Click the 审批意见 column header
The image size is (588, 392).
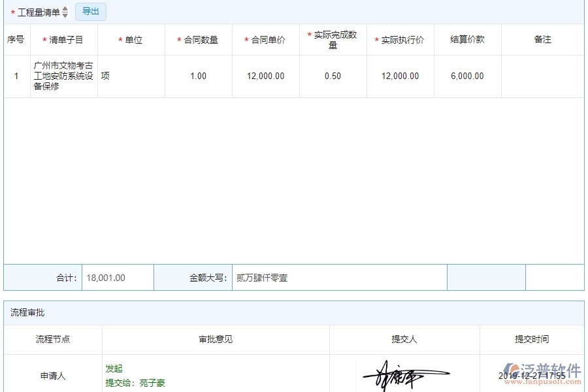pyautogui.click(x=216, y=340)
